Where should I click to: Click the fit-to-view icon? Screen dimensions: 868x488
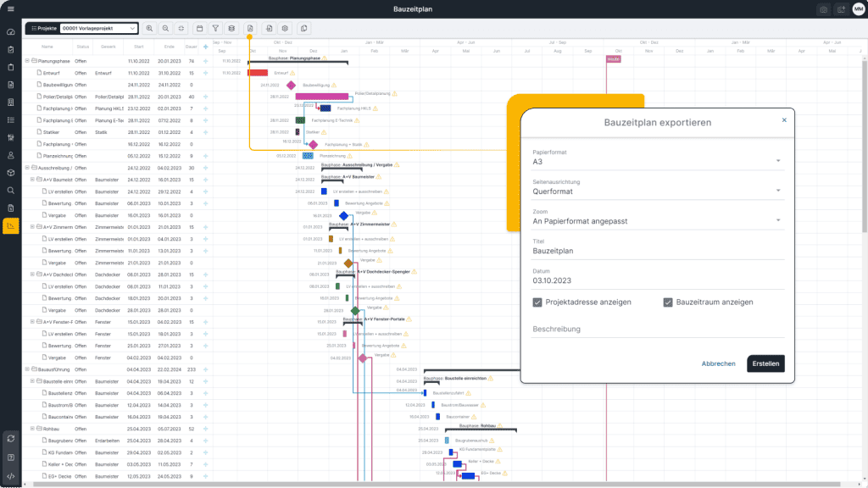pyautogui.click(x=182, y=28)
